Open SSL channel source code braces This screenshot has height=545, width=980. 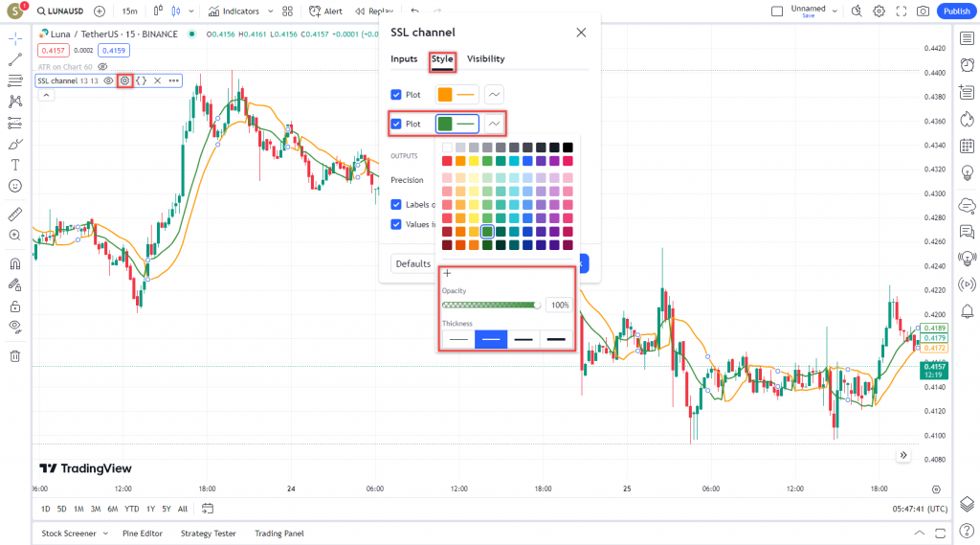142,80
